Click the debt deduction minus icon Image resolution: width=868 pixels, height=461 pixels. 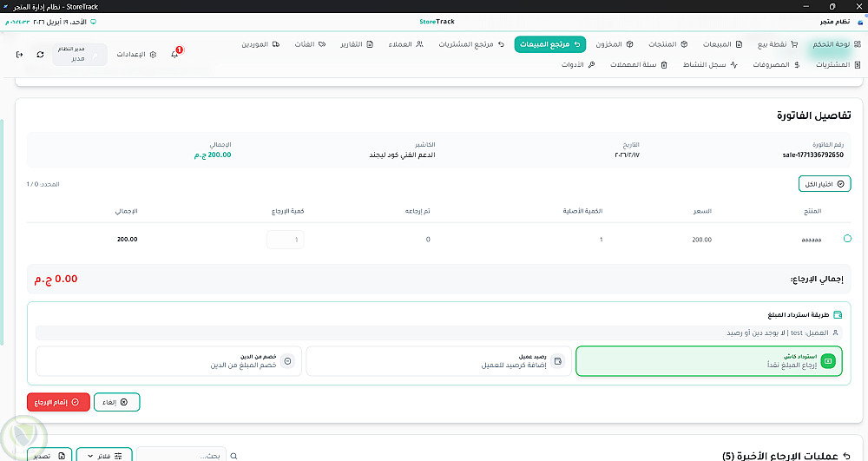click(x=288, y=361)
